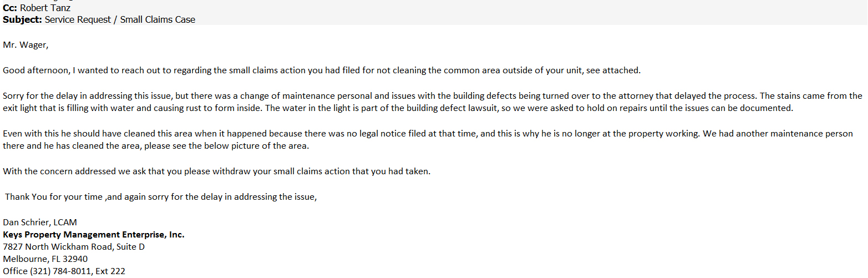Click the sentence With the concern addressed

click(x=217, y=171)
